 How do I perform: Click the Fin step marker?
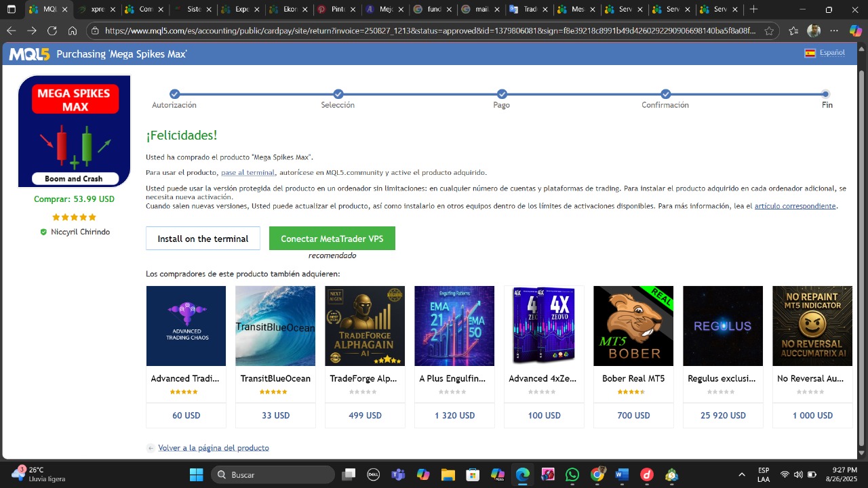coord(825,94)
